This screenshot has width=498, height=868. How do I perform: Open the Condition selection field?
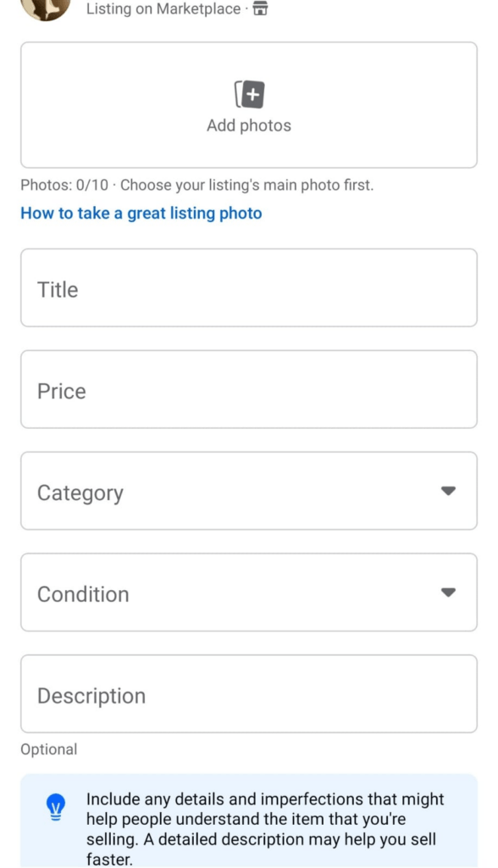tap(249, 593)
